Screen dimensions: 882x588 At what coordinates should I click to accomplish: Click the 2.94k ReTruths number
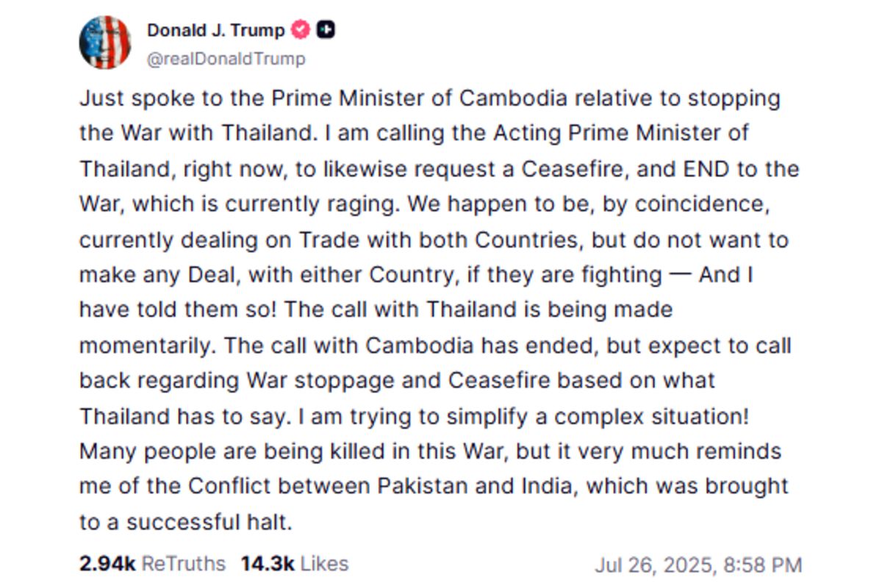(x=107, y=564)
